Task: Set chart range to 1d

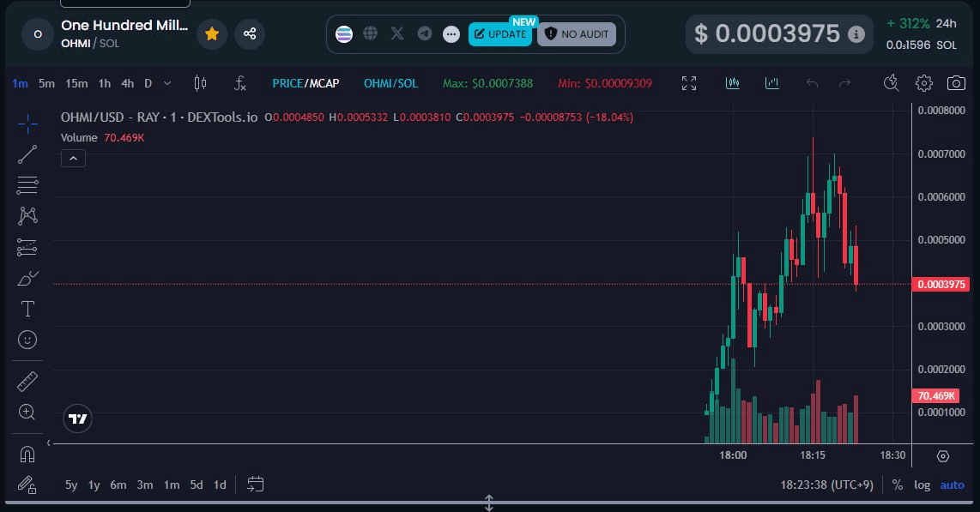Action: coord(220,485)
